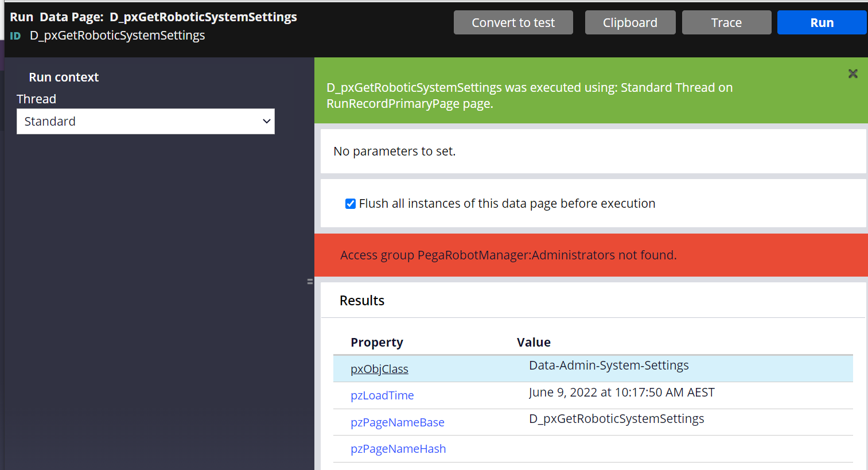Dismiss the green execution message with X
This screenshot has width=868, height=470.
point(853,73)
